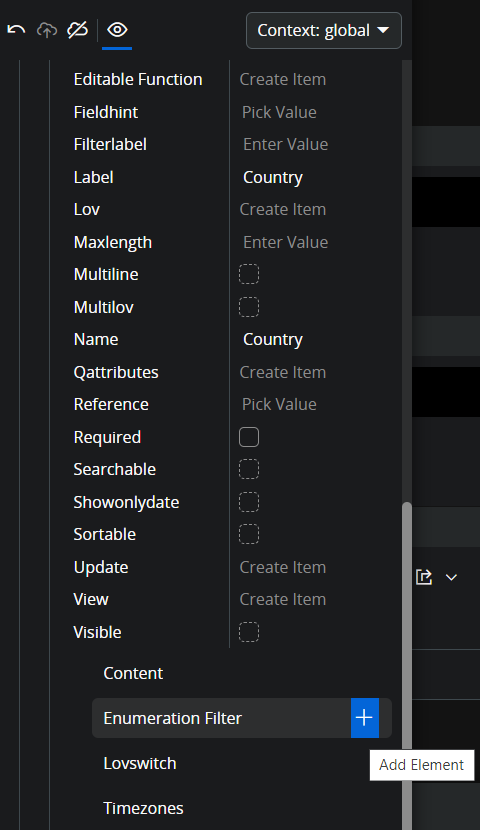
Task: Toggle the Multiline checkbox
Action: [249, 274]
